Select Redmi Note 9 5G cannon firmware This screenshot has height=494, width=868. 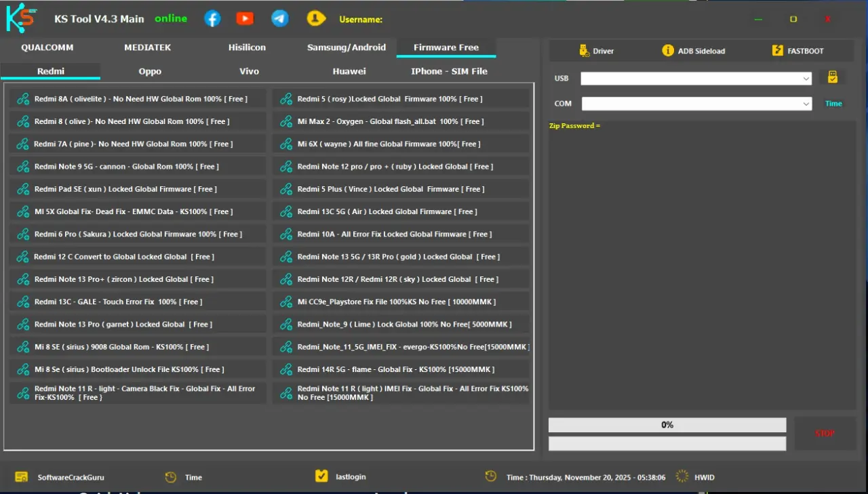[x=138, y=167]
